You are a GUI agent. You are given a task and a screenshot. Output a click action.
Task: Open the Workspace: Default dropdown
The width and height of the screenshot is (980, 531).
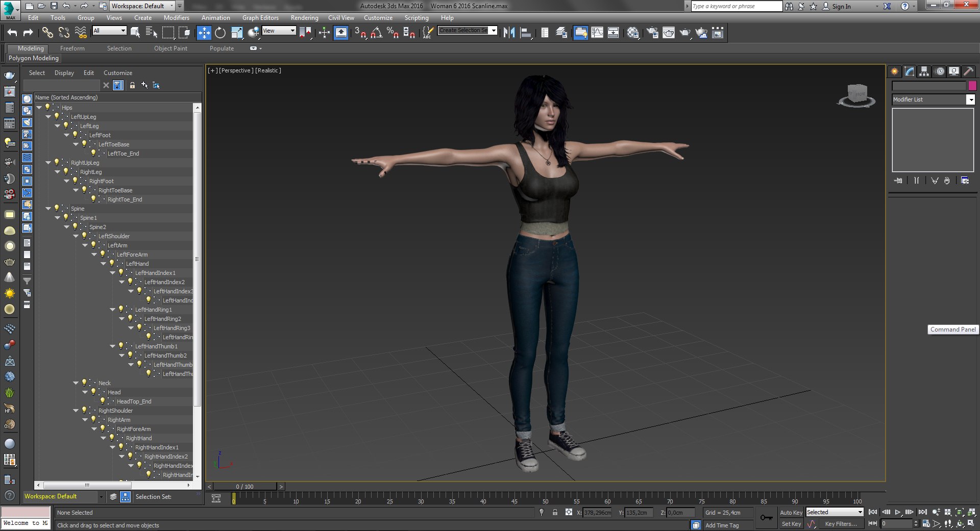(142, 6)
